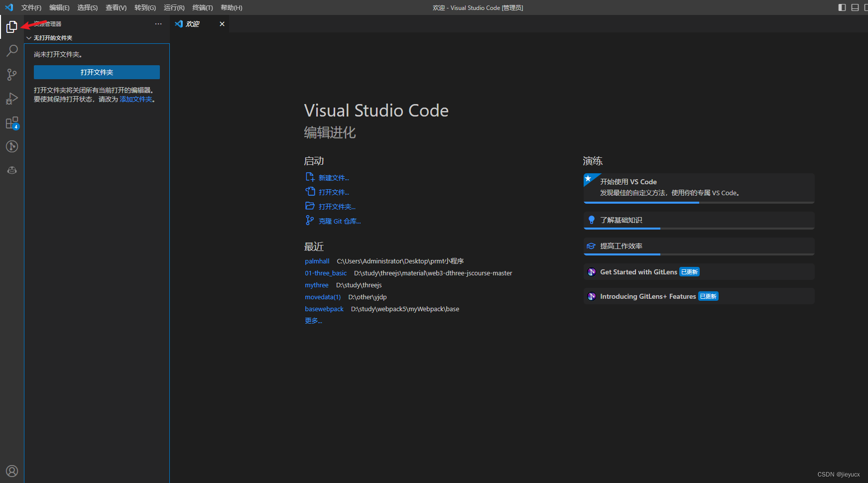Viewport: 868px width, 483px height.
Task: Open the Source Control view icon
Action: [x=12, y=75]
